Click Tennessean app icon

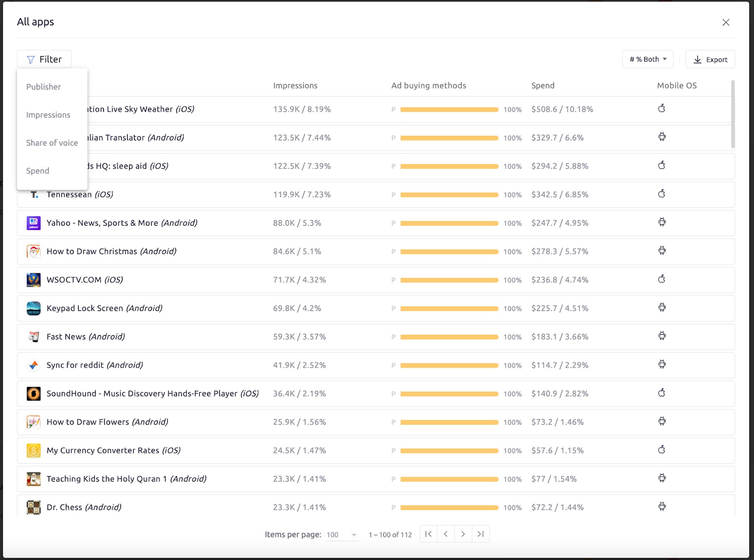pyautogui.click(x=34, y=195)
